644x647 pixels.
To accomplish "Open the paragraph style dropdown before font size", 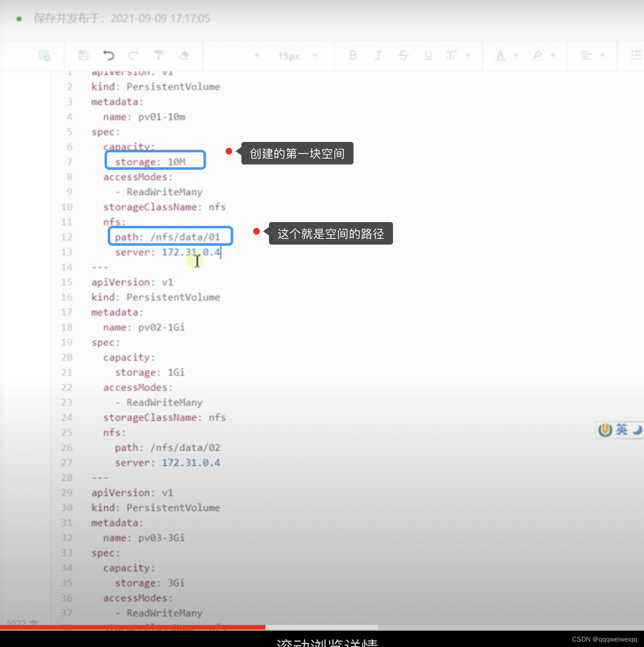I will point(257,56).
